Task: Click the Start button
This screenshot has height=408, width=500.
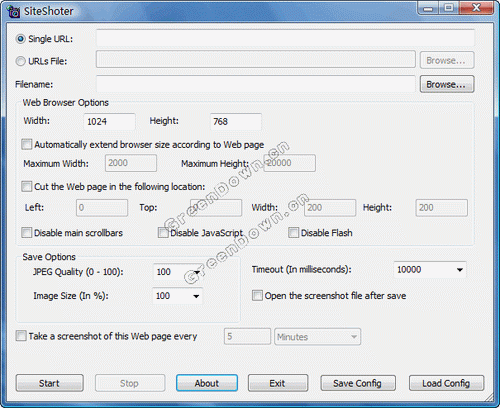Action: click(x=49, y=383)
